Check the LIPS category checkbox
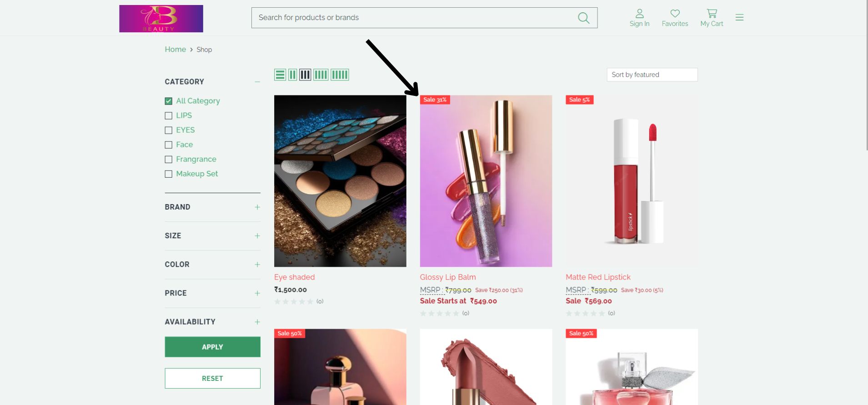 (169, 115)
